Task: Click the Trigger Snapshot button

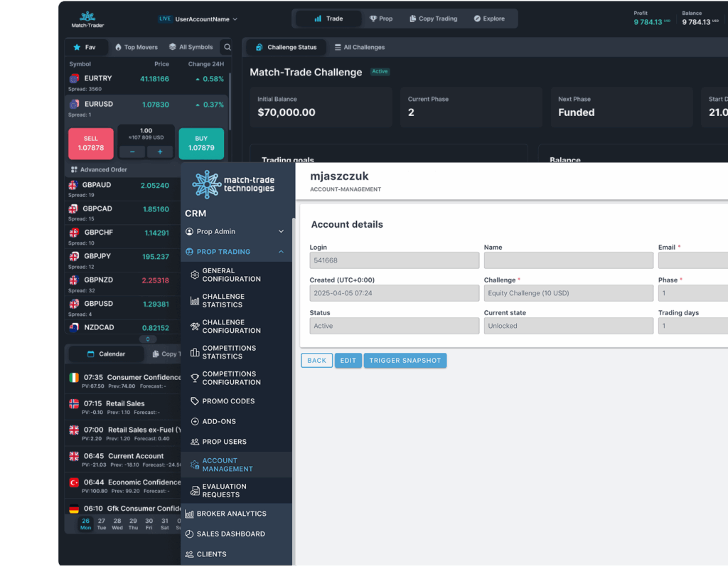Action: [405, 361]
